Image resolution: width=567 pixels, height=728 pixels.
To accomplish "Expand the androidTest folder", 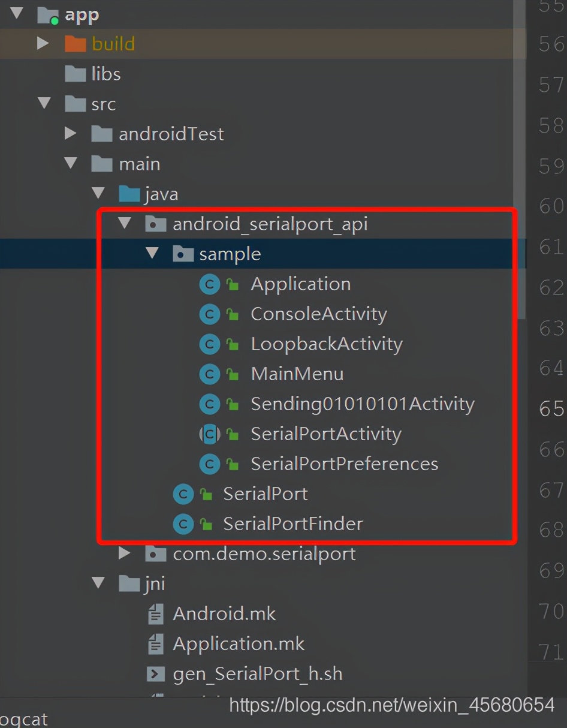I will pos(70,133).
